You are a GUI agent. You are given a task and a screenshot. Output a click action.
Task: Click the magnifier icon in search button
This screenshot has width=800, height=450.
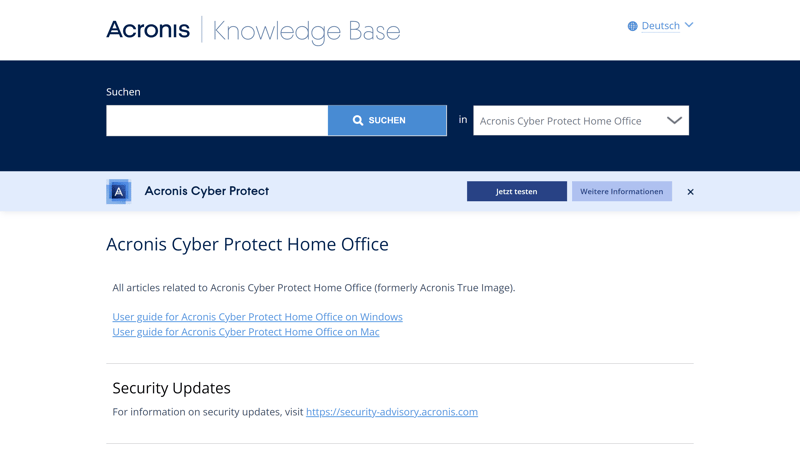pos(358,120)
